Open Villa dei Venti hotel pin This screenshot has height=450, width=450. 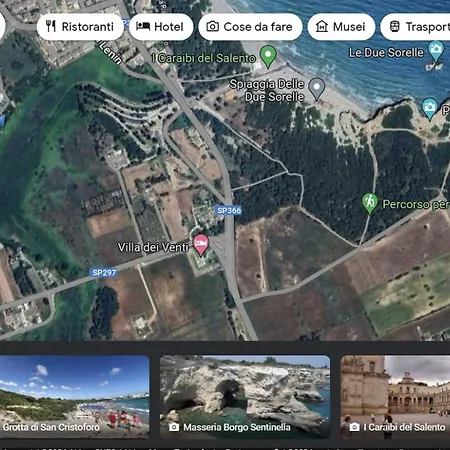coord(201,244)
